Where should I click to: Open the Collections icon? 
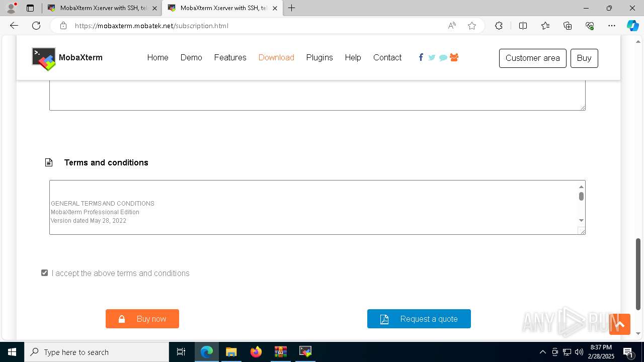(x=568, y=26)
